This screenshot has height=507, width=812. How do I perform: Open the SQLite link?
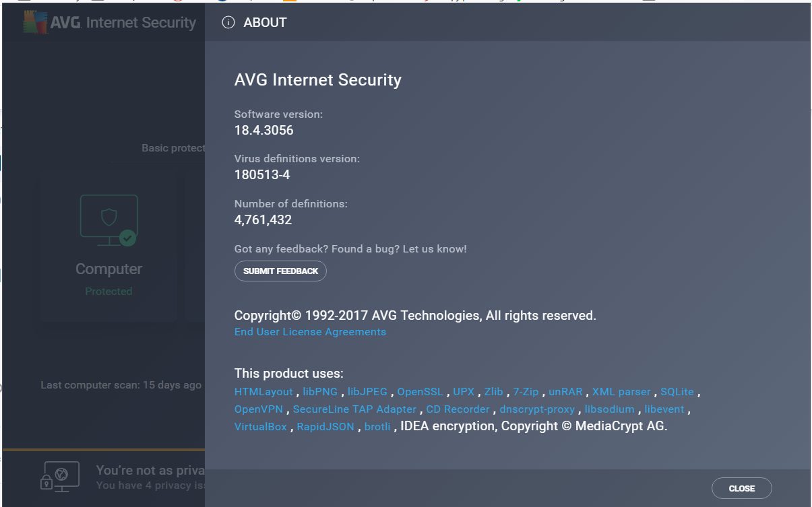[677, 392]
